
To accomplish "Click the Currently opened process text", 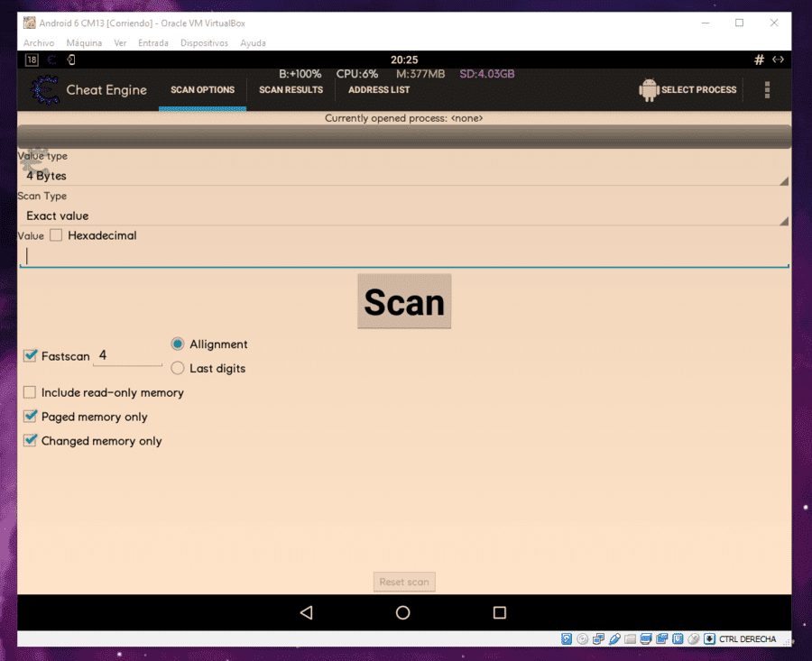I will tap(404, 118).
